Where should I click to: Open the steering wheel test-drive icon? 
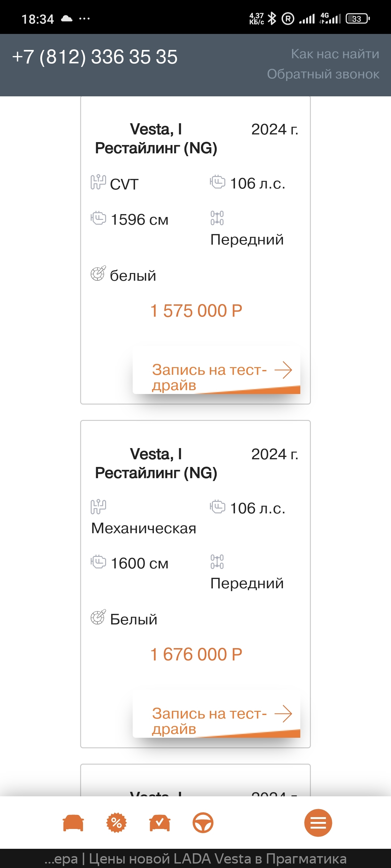(x=203, y=823)
